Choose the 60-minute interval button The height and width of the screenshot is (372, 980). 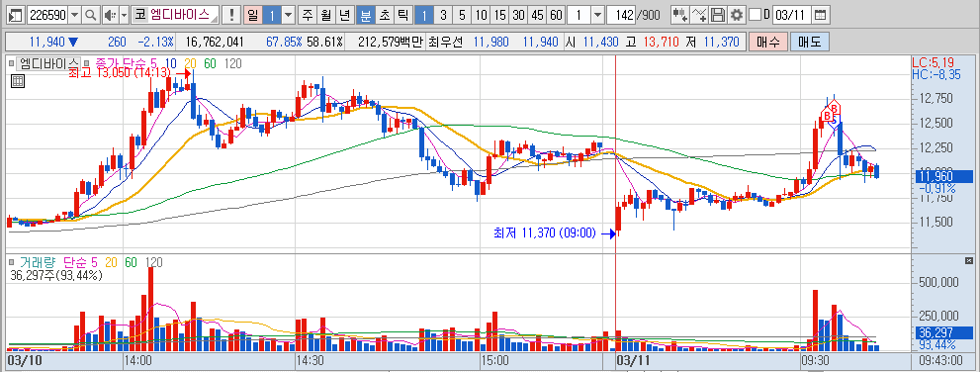point(556,15)
